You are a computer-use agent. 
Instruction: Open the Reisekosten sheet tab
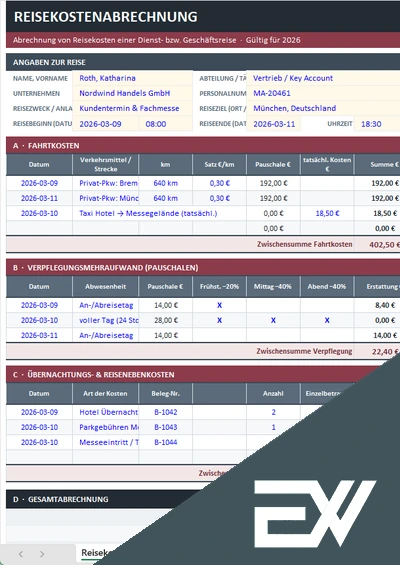95,553
